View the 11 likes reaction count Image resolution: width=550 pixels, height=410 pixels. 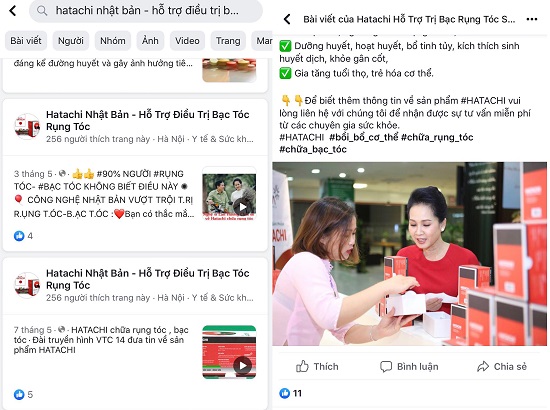290,393
